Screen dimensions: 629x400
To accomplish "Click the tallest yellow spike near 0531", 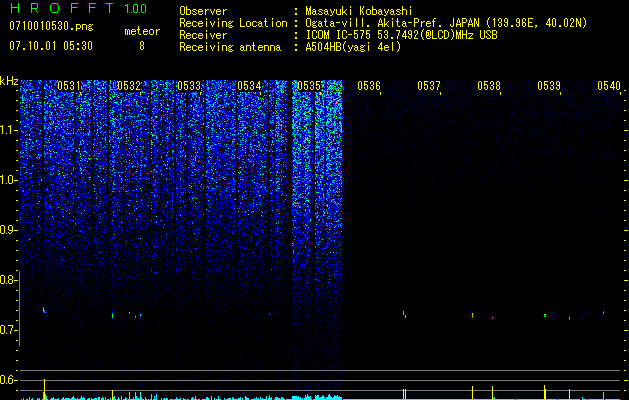I will (x=45, y=388).
